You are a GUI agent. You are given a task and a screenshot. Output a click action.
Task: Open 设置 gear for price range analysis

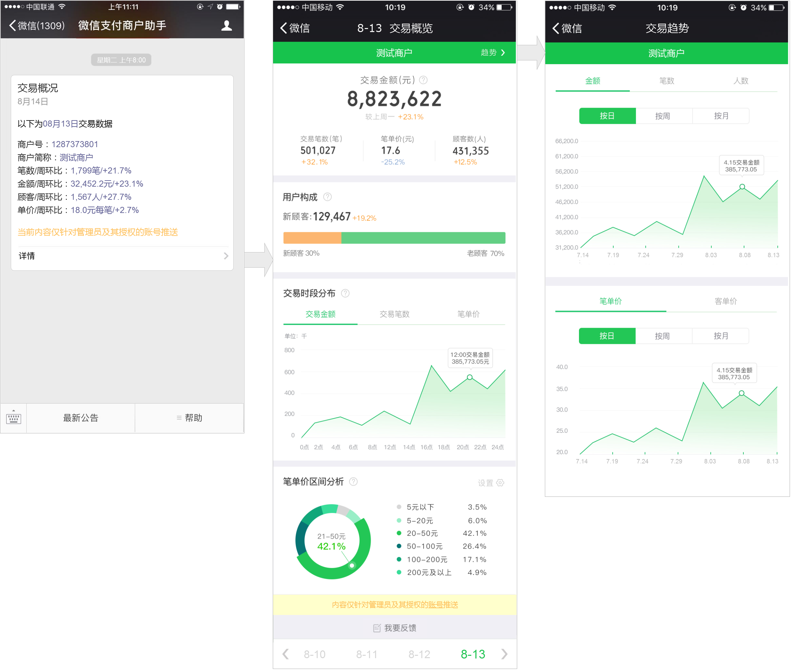(x=501, y=483)
